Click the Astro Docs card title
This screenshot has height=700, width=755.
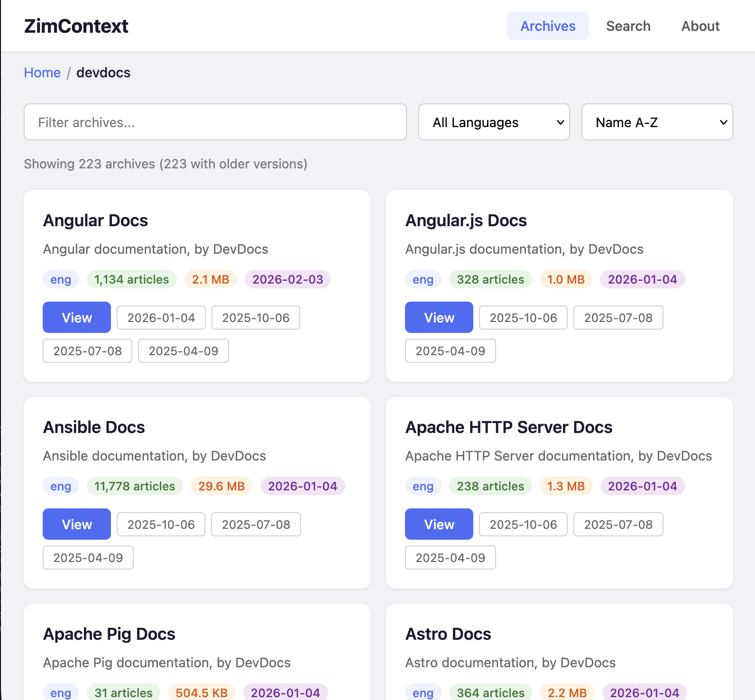448,634
